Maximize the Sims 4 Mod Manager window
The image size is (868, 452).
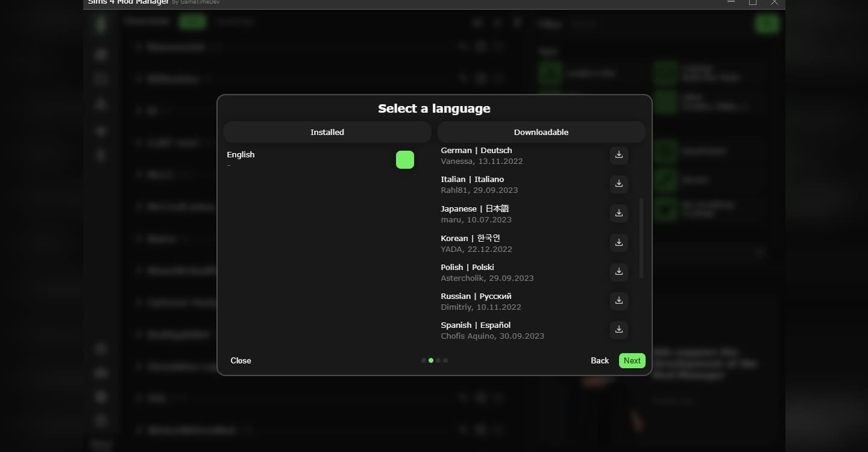pyautogui.click(x=753, y=2)
